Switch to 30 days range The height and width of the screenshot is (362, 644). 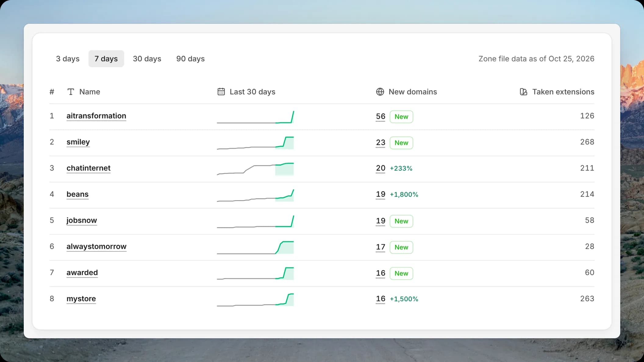click(x=147, y=59)
